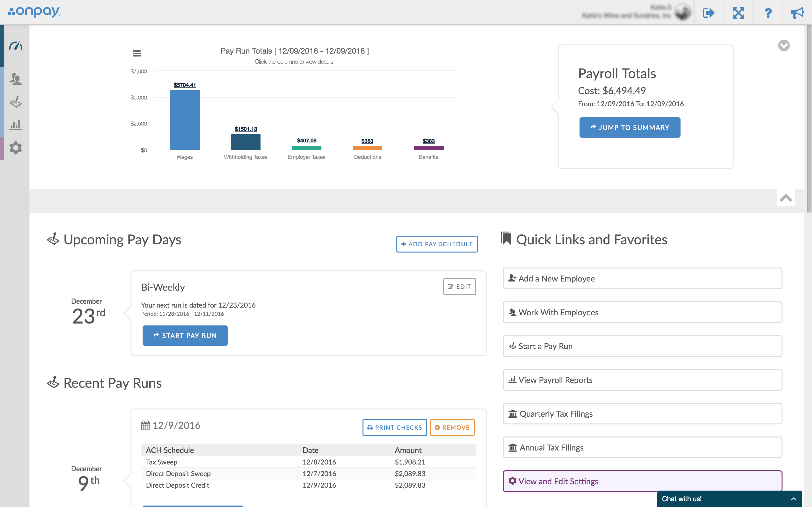Click the up chevron below the chart
The image size is (812, 507).
(x=785, y=198)
